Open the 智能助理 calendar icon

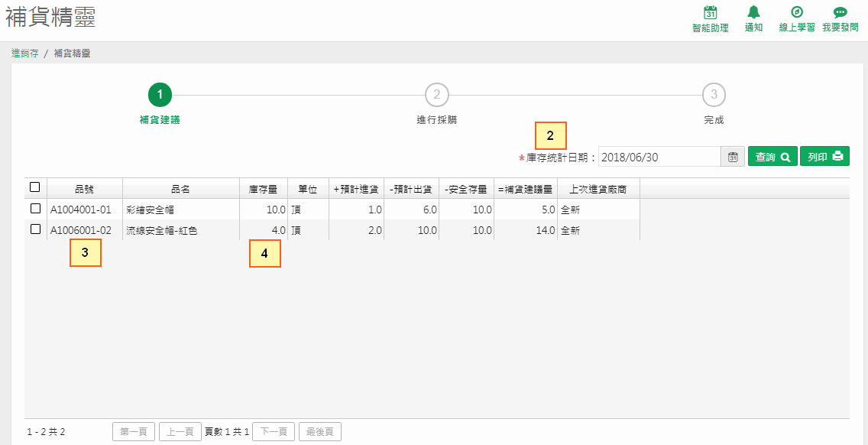pyautogui.click(x=711, y=12)
